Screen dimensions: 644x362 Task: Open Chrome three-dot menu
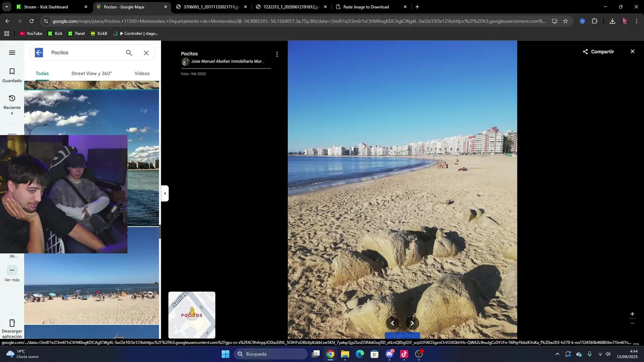coord(637,21)
